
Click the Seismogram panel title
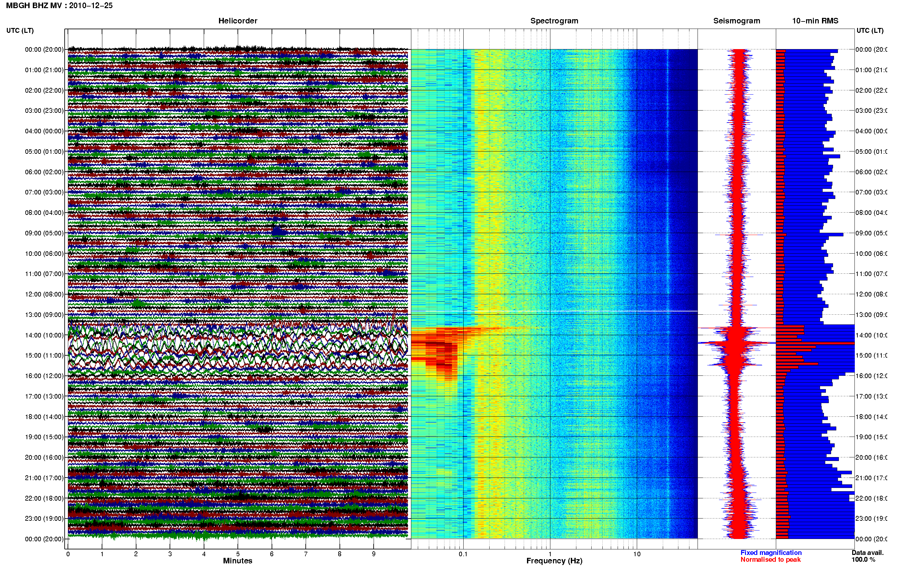pyautogui.click(x=737, y=21)
